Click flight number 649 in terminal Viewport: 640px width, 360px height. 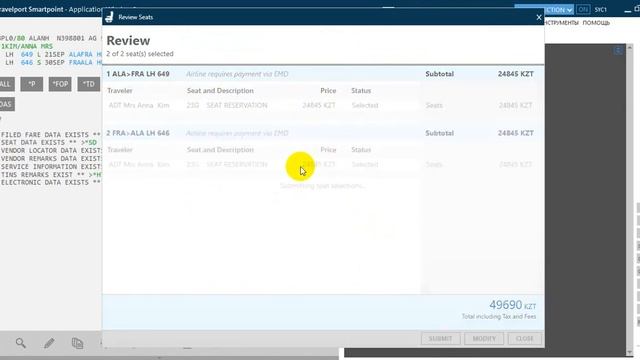point(27,54)
